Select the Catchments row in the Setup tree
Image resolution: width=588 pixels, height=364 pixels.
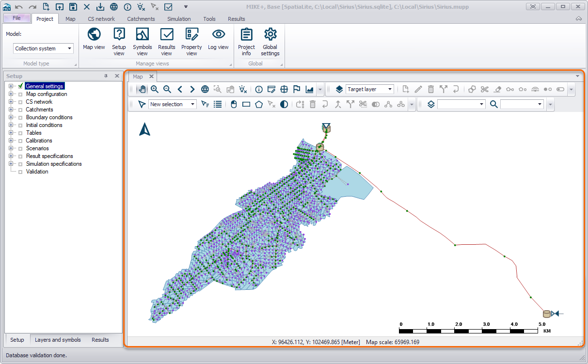[40, 110]
